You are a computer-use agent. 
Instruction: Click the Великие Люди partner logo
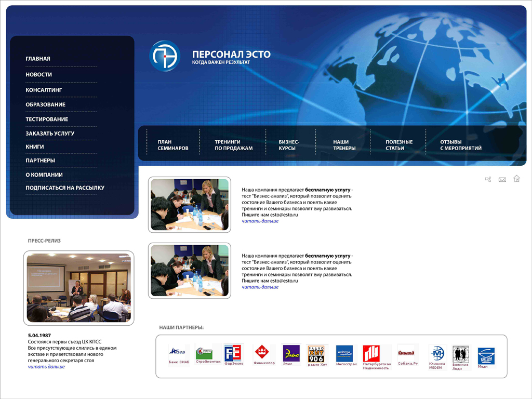[460, 357]
